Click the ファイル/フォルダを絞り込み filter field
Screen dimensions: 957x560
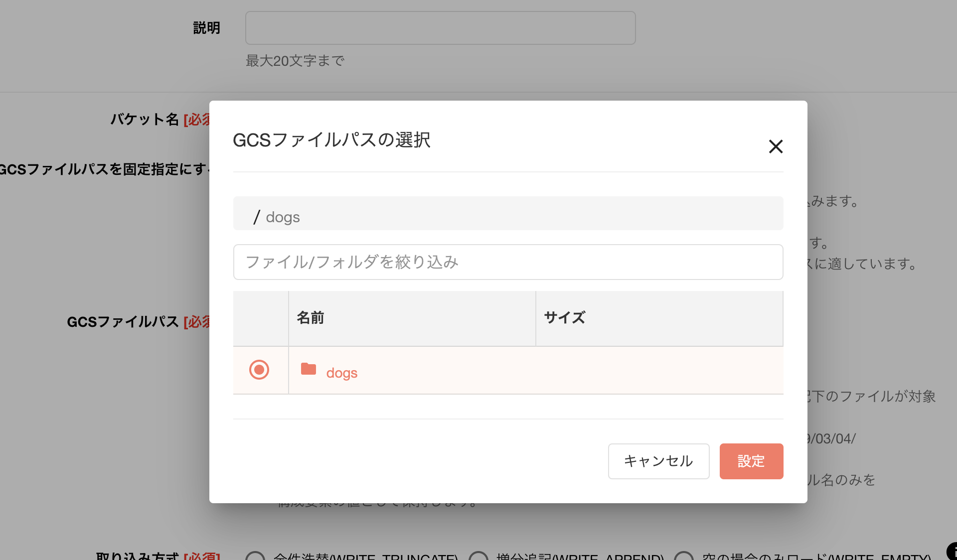coord(508,262)
